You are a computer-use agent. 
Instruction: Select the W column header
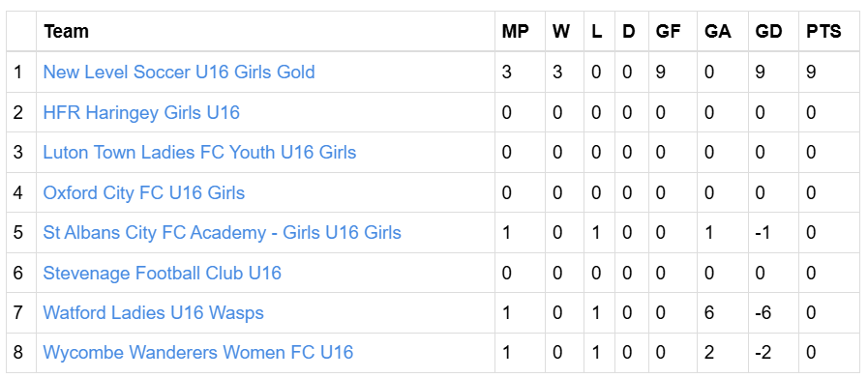coord(561,32)
